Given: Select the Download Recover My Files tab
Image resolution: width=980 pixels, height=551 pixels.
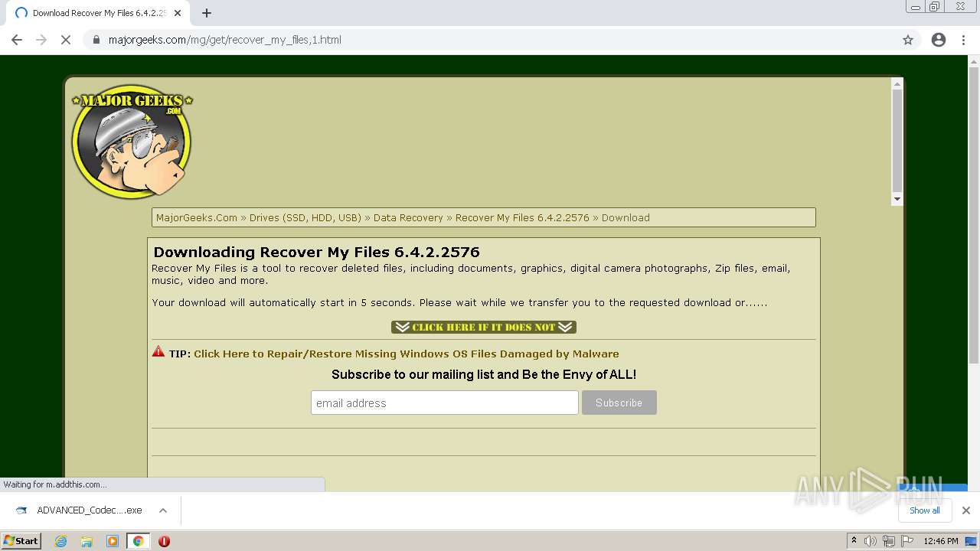Looking at the screenshot, I should pos(98,13).
